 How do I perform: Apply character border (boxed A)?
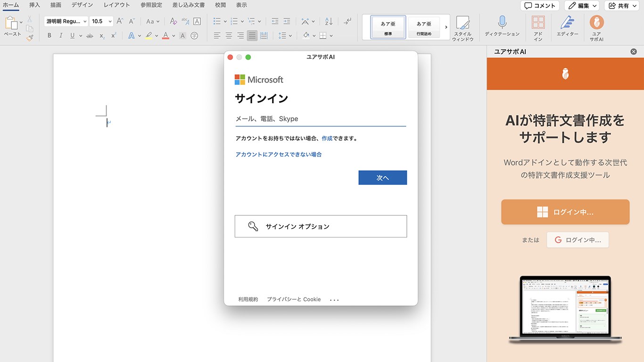click(x=197, y=21)
